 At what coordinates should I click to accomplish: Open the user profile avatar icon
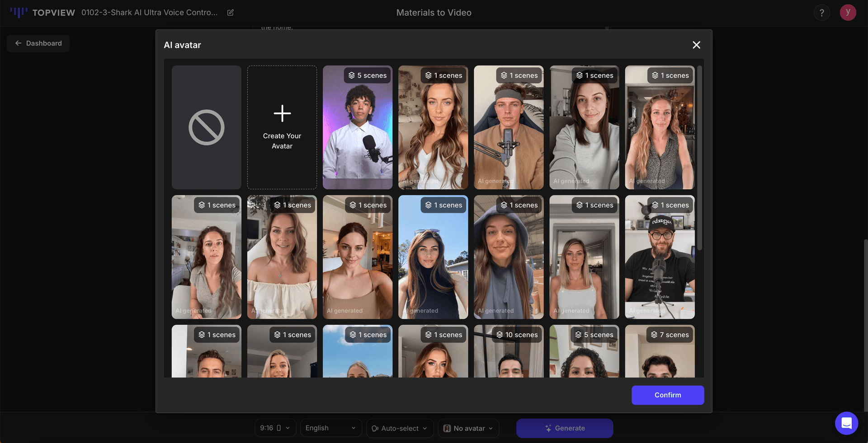(x=848, y=13)
